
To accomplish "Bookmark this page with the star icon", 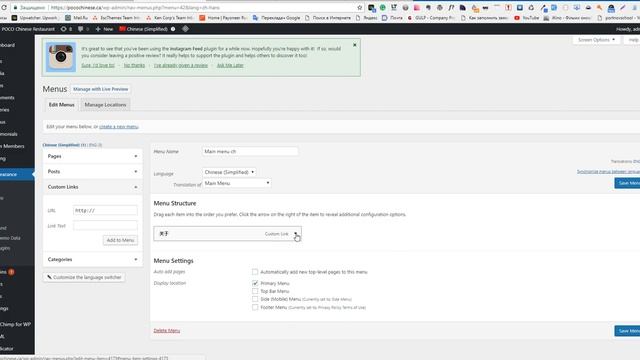I will tap(360, 7).
